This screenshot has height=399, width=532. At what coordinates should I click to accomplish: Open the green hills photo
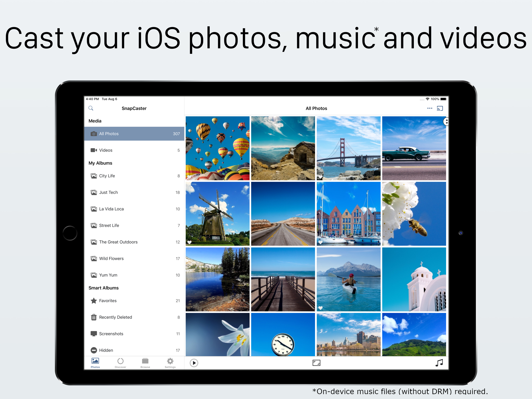coord(414,335)
